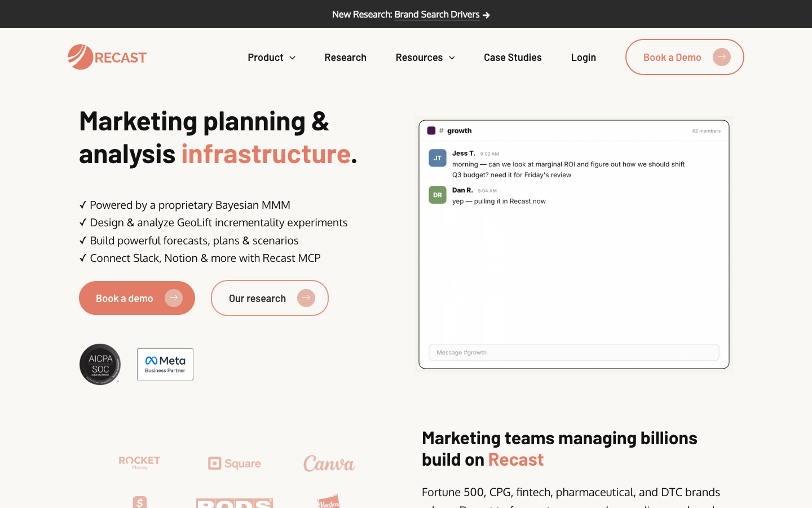Select the 'Connect Slack, Notion & more' line
Screen dimensions: 812x508
(200, 258)
